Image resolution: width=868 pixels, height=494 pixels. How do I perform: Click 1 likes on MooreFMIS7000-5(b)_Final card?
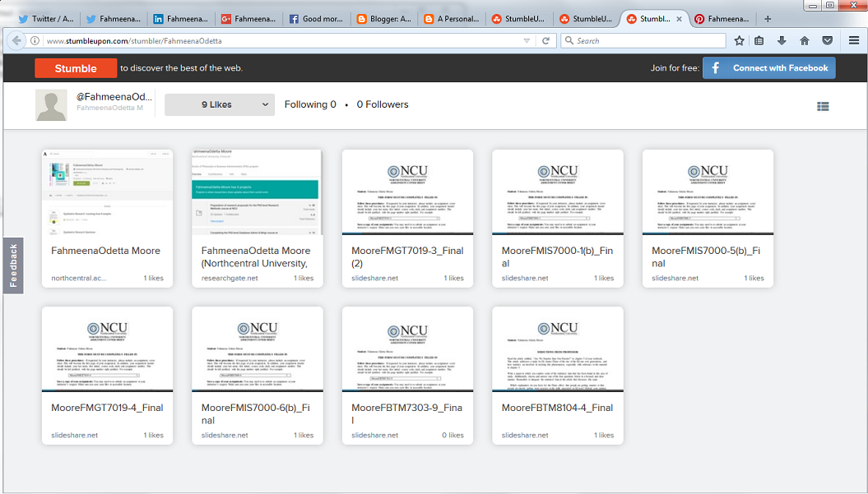click(x=754, y=279)
